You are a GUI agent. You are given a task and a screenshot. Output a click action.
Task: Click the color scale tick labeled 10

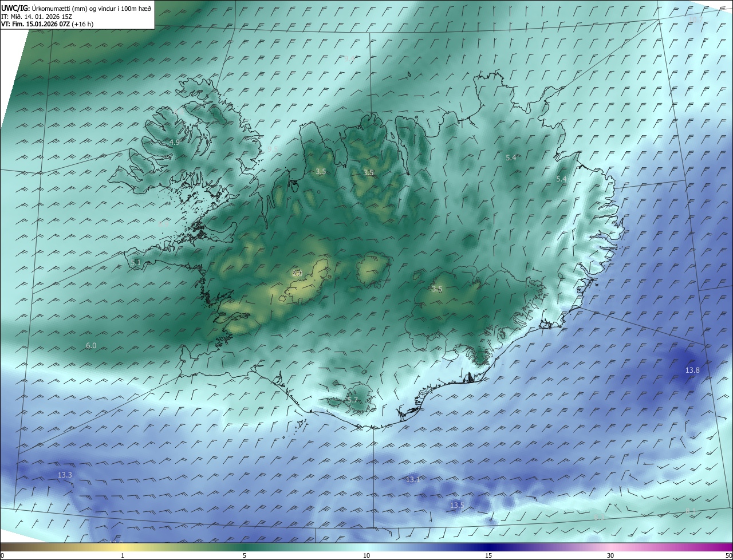pos(366,555)
